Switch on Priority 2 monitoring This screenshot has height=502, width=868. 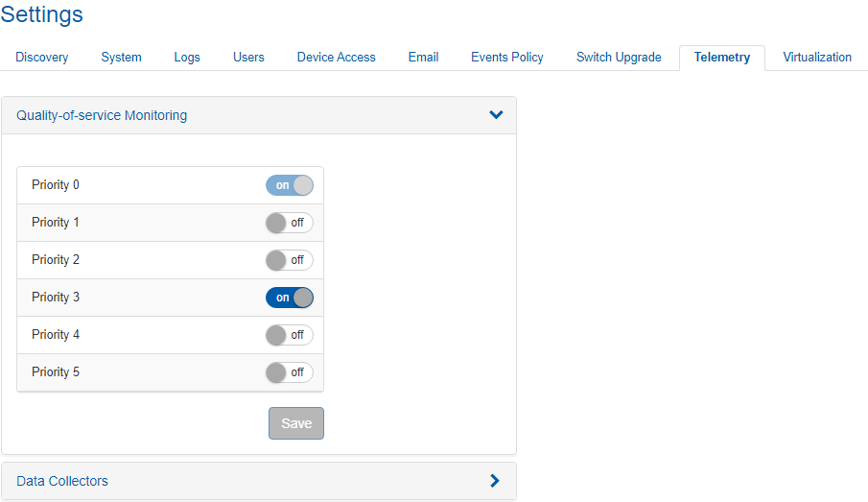pyautogui.click(x=289, y=260)
